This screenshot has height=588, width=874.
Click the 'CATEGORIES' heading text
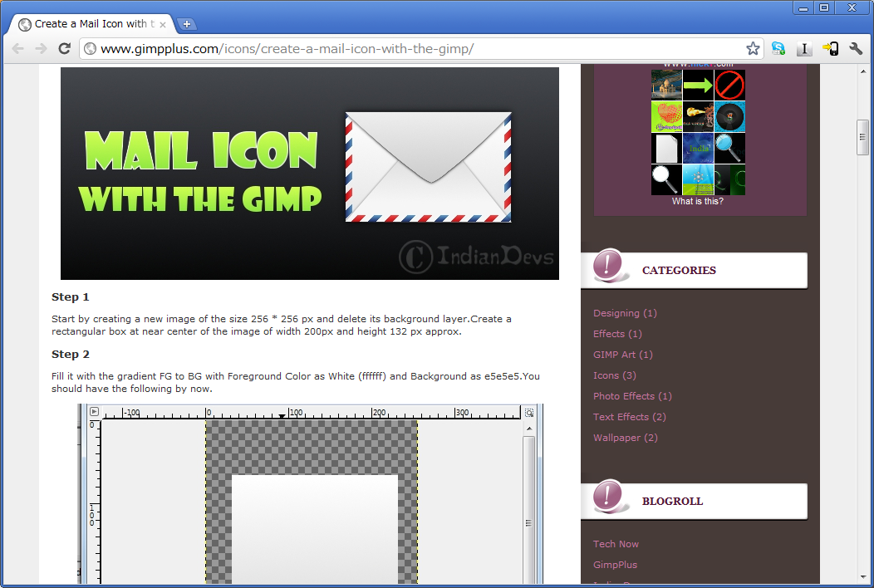[x=679, y=270]
